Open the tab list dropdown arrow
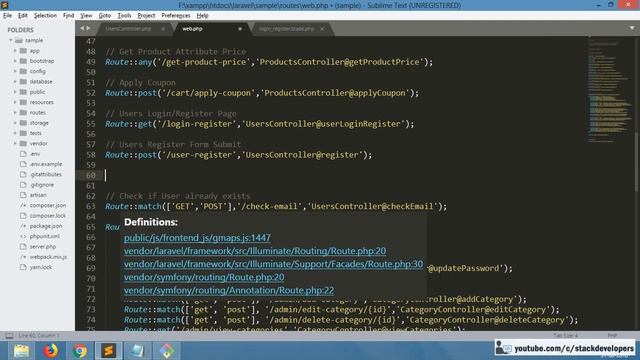Viewport: 640px width, 360px height. [x=632, y=28]
